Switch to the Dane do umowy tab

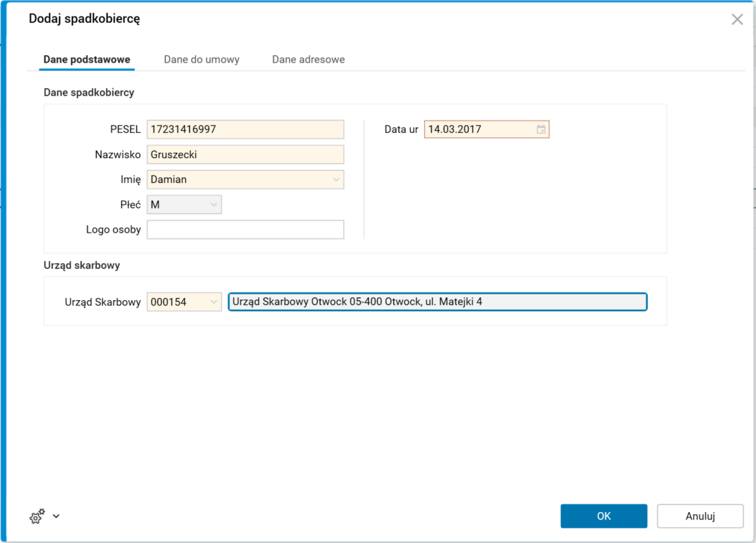point(202,59)
